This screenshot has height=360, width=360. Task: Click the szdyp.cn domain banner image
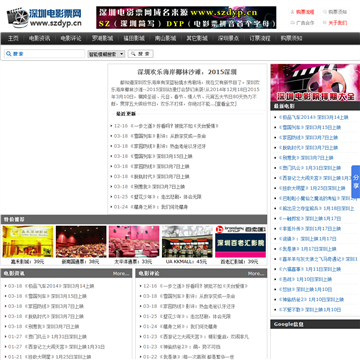tap(186, 17)
